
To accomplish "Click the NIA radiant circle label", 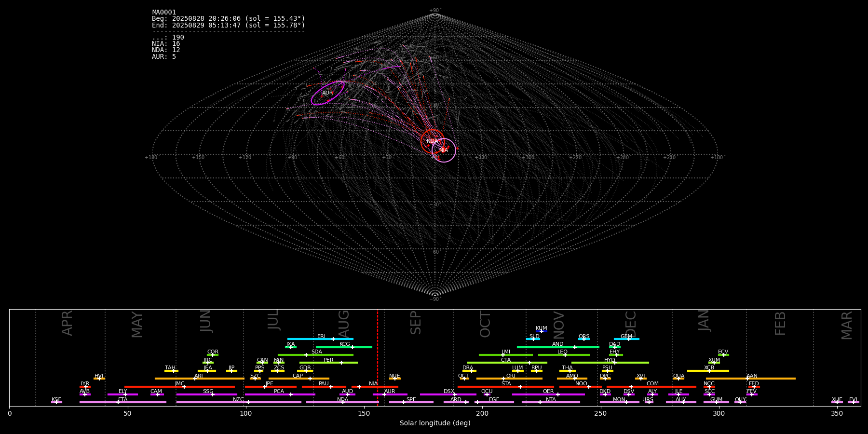I will click(x=444, y=150).
